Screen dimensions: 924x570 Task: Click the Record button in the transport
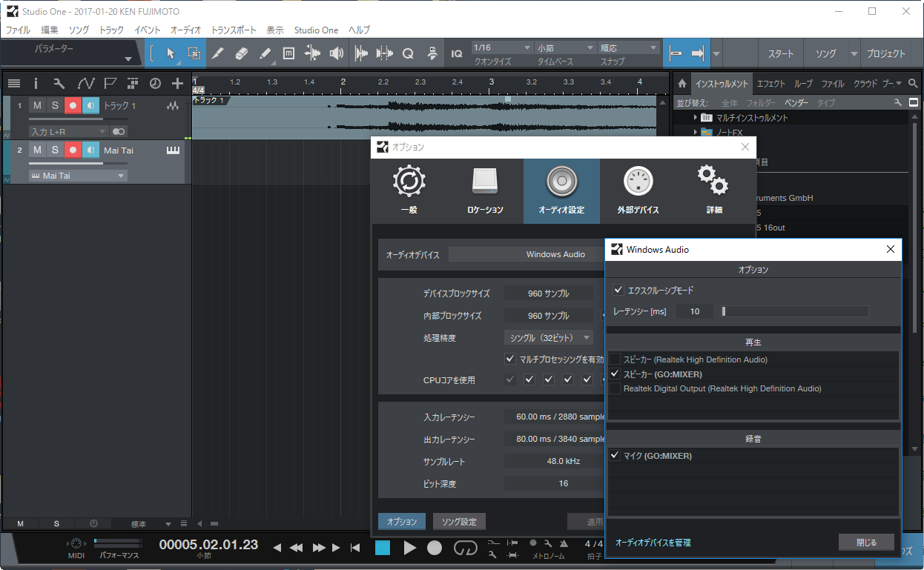[x=435, y=548]
